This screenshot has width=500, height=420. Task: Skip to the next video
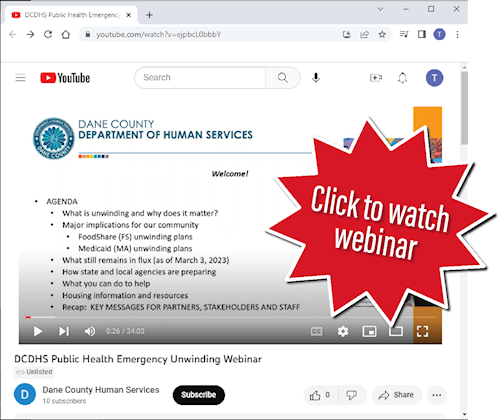64,331
